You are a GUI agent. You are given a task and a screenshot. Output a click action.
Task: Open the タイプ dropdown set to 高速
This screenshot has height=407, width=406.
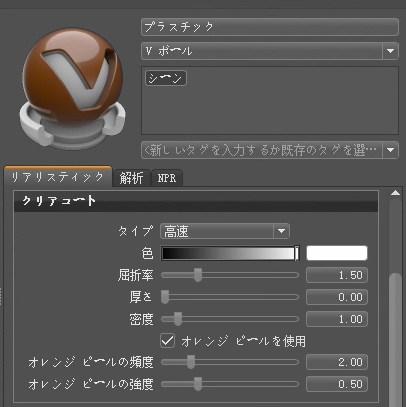point(225,231)
